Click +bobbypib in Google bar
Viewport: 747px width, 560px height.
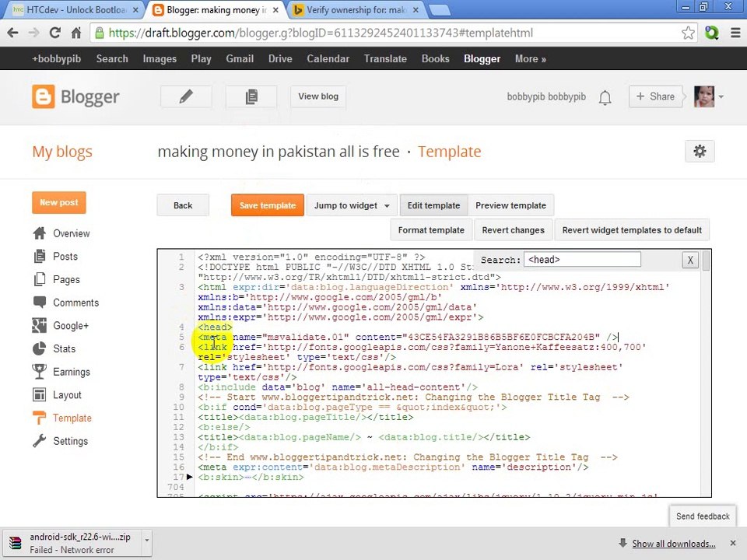pyautogui.click(x=56, y=58)
